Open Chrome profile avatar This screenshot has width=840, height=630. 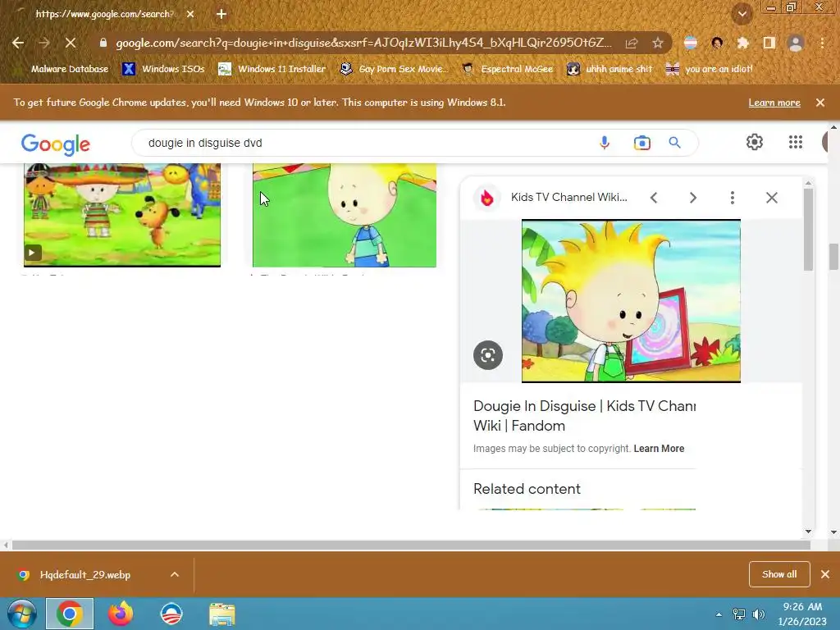(796, 43)
